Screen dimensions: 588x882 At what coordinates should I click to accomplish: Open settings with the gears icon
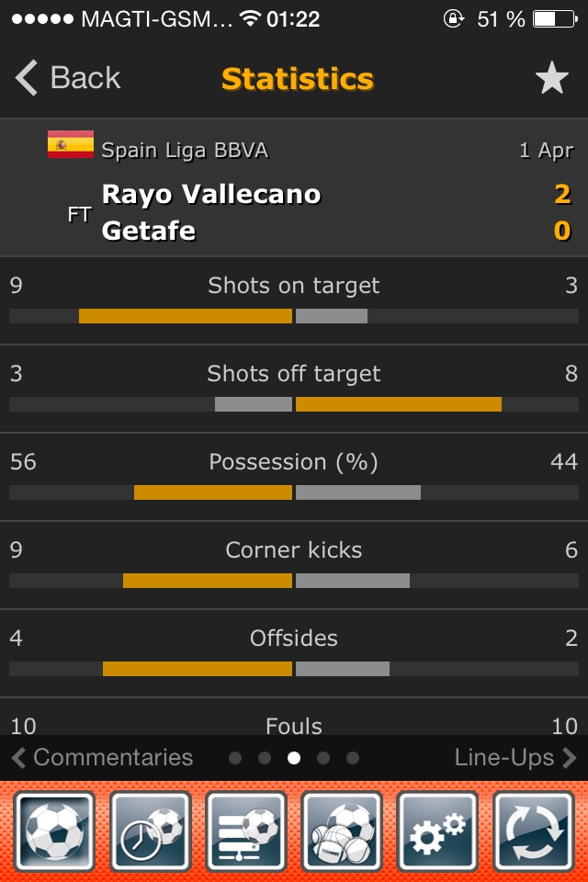(x=437, y=832)
